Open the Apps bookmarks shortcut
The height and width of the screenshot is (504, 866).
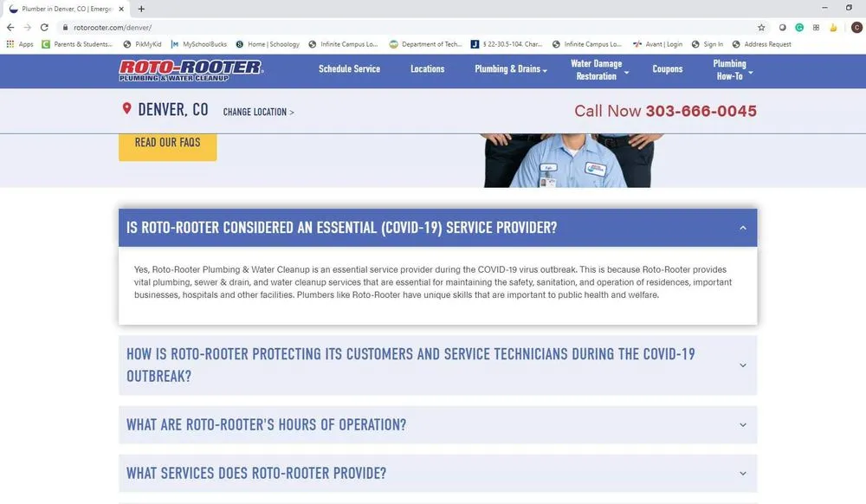point(19,44)
